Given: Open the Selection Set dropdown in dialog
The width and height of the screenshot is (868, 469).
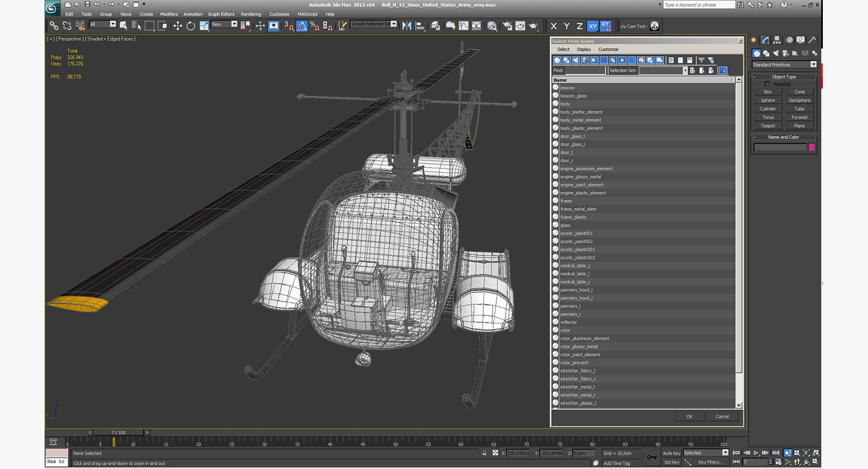Looking at the screenshot, I should pos(684,70).
